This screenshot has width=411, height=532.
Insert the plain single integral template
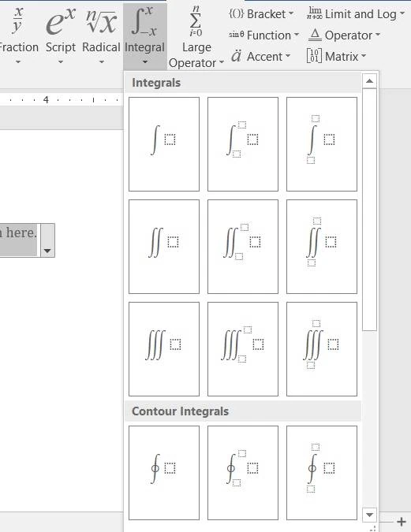pos(164,144)
